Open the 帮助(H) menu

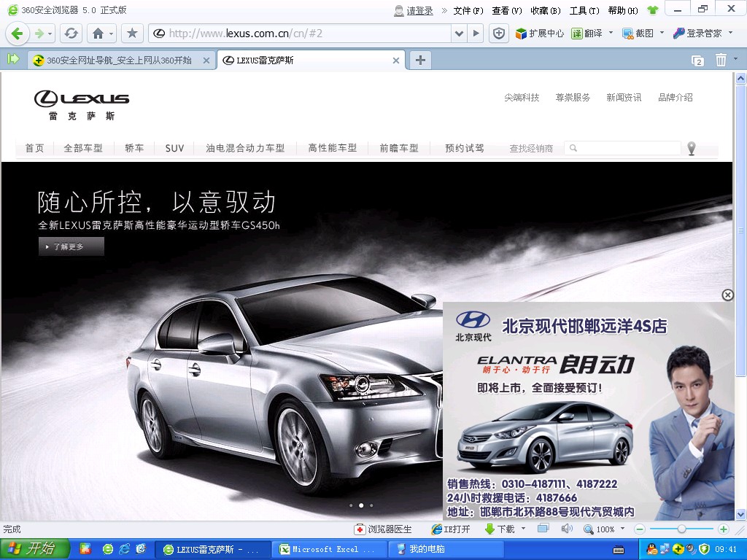[x=623, y=10]
